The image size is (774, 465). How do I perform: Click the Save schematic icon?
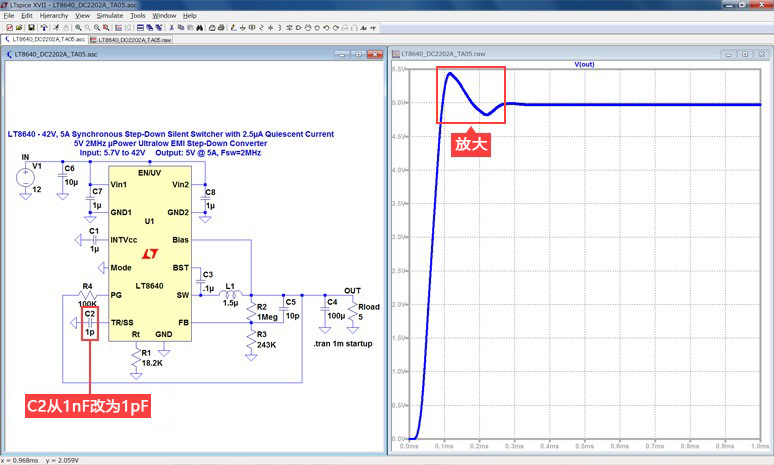tap(31, 28)
